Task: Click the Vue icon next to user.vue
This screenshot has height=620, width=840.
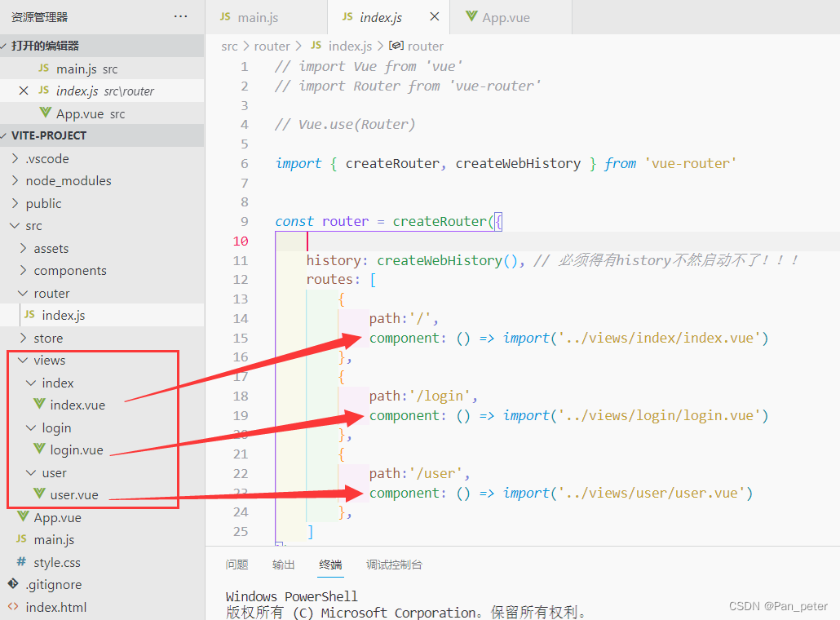Action: click(39, 494)
